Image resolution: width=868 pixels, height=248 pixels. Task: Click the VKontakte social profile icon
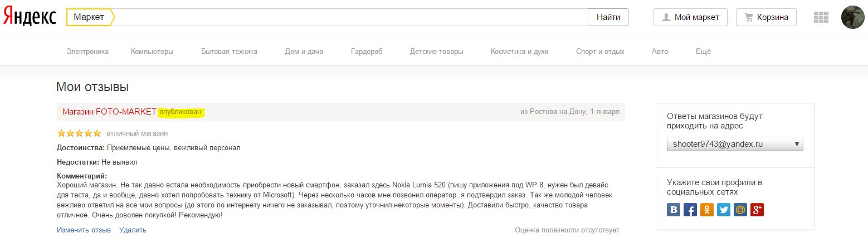click(674, 210)
